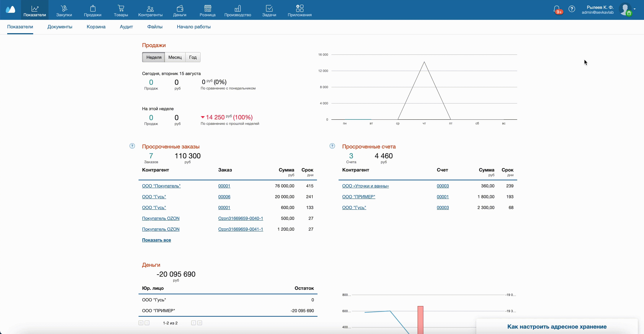Switch sales period to Год
This screenshot has width=644, height=334.
193,57
